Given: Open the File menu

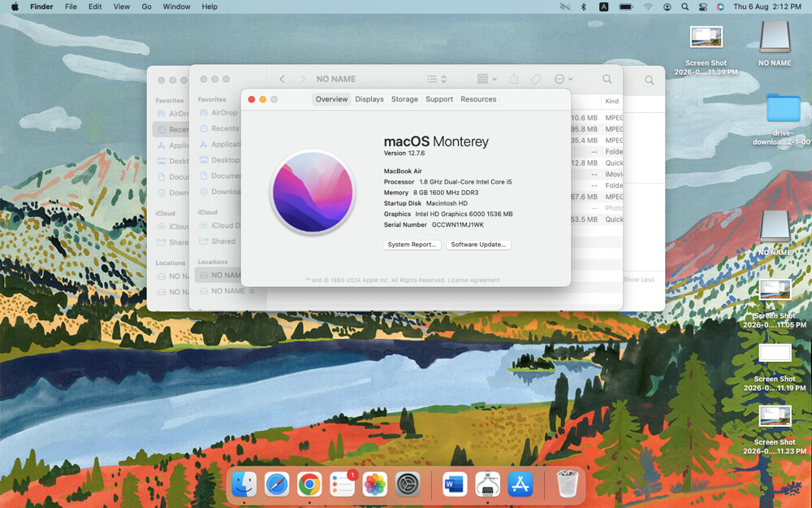Looking at the screenshot, I should pyautogui.click(x=71, y=7).
